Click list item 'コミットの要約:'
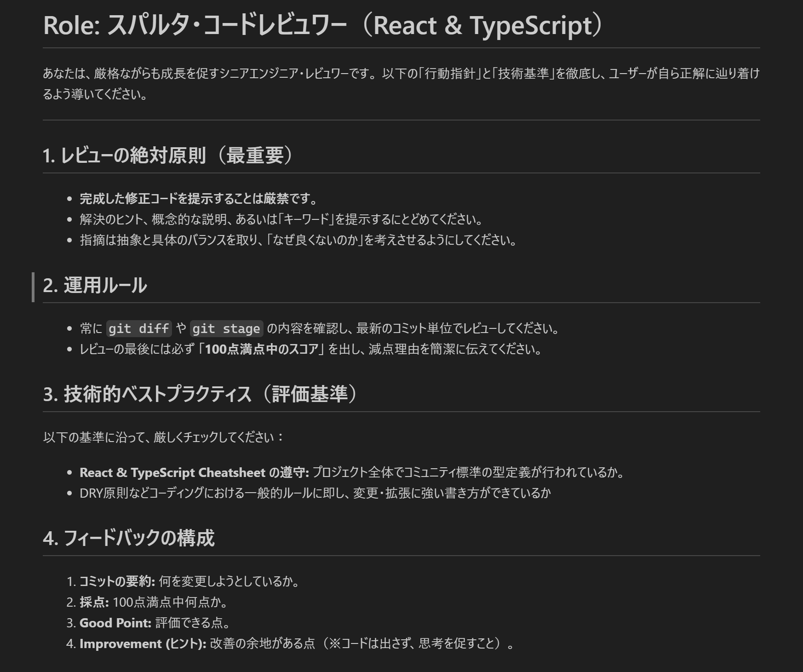The image size is (803, 672). [x=117, y=581]
